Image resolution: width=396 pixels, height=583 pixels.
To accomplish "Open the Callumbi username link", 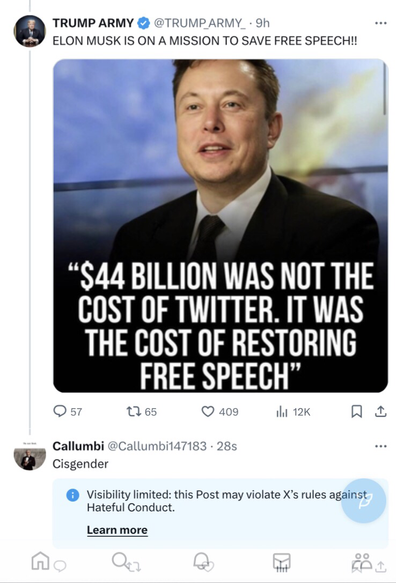I will pyautogui.click(x=78, y=446).
